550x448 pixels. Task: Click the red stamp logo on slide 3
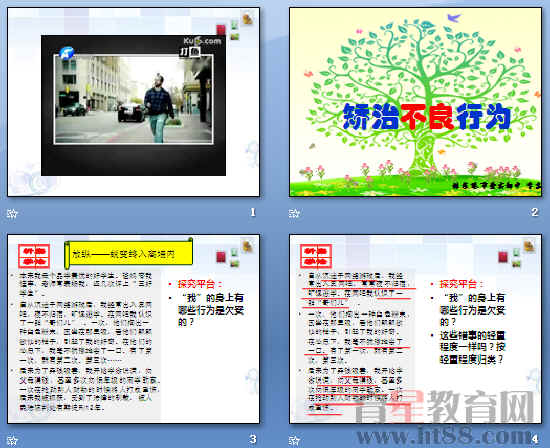pos(34,256)
